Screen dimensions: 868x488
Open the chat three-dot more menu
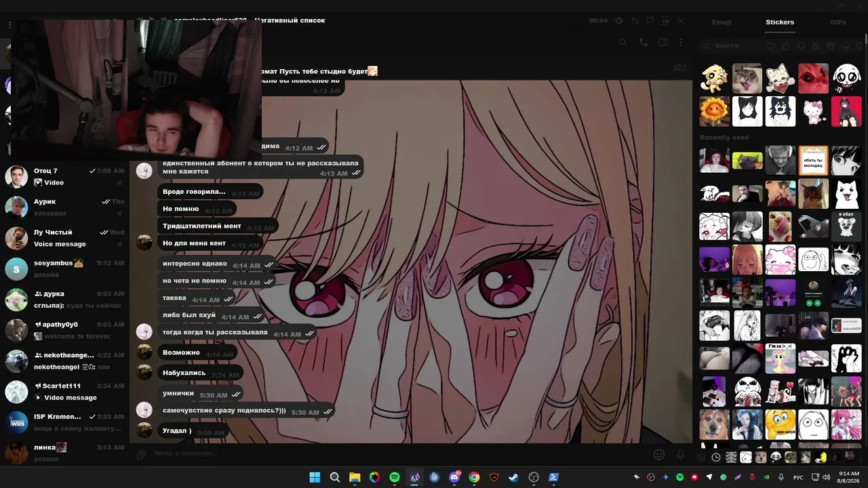coord(682,42)
